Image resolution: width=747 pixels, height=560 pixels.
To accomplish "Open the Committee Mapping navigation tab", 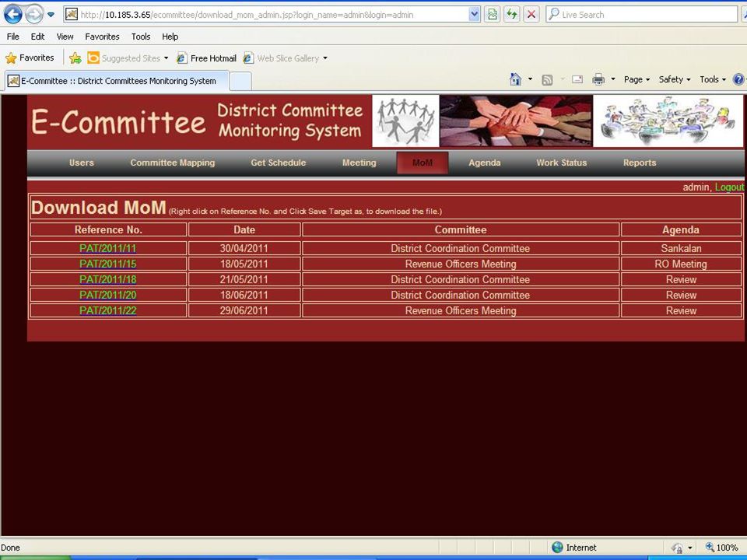I will coord(173,163).
